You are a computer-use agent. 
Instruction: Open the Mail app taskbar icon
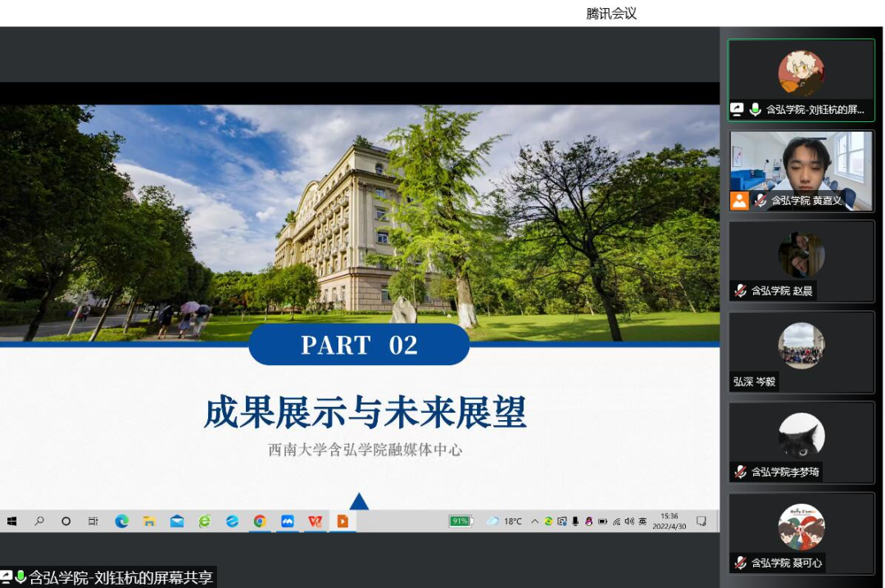(x=177, y=521)
